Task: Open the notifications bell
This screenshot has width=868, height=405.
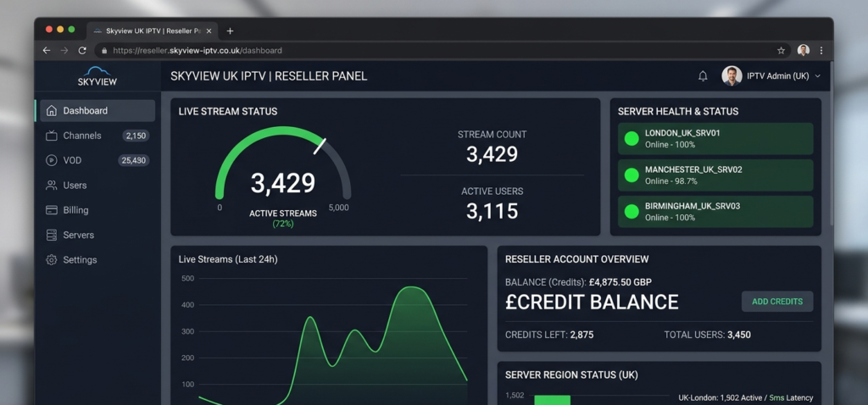Action: [x=703, y=76]
